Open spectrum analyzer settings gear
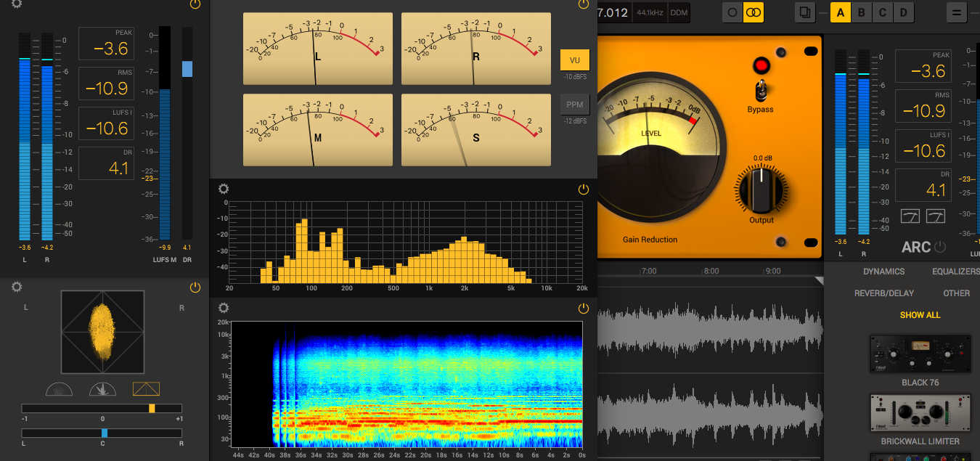Screen dimensions: 980x461 coord(224,189)
